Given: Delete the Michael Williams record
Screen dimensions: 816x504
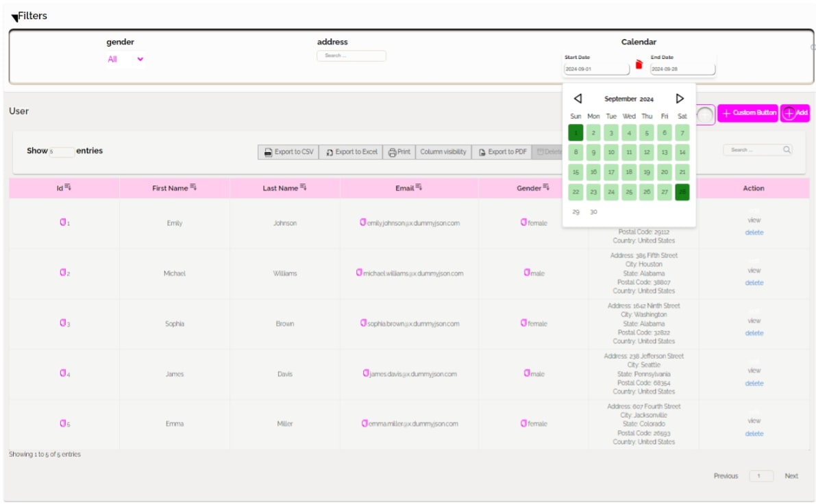Looking at the screenshot, I should (754, 281).
